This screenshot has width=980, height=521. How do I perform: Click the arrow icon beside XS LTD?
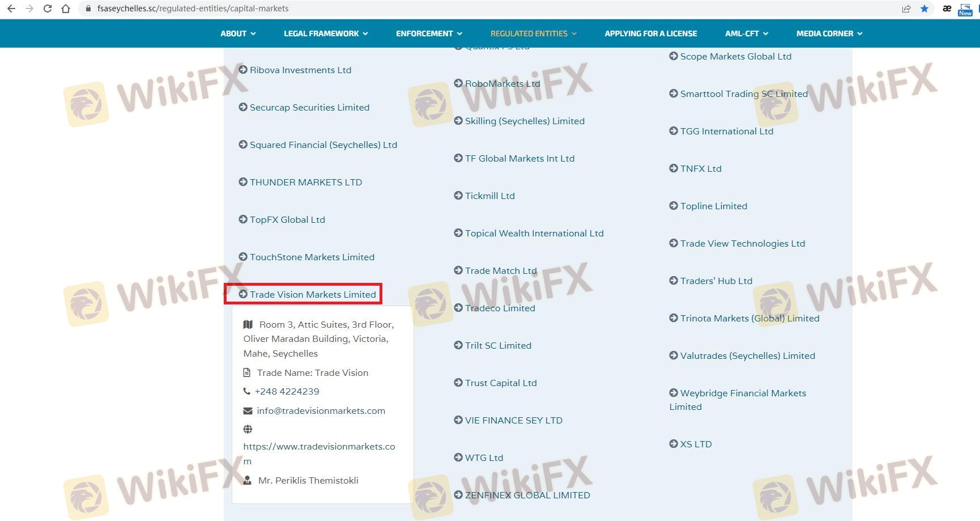tap(674, 444)
